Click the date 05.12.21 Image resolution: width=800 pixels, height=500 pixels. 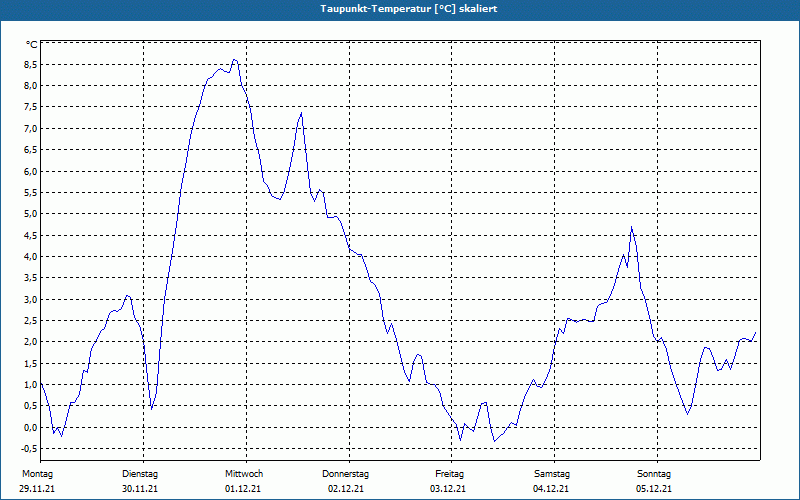[654, 489]
